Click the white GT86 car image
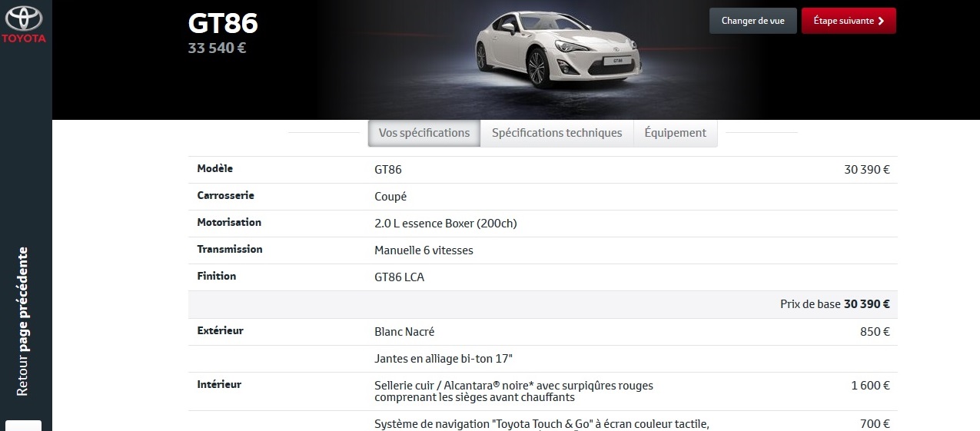Image resolution: width=980 pixels, height=431 pixels. tap(558, 46)
